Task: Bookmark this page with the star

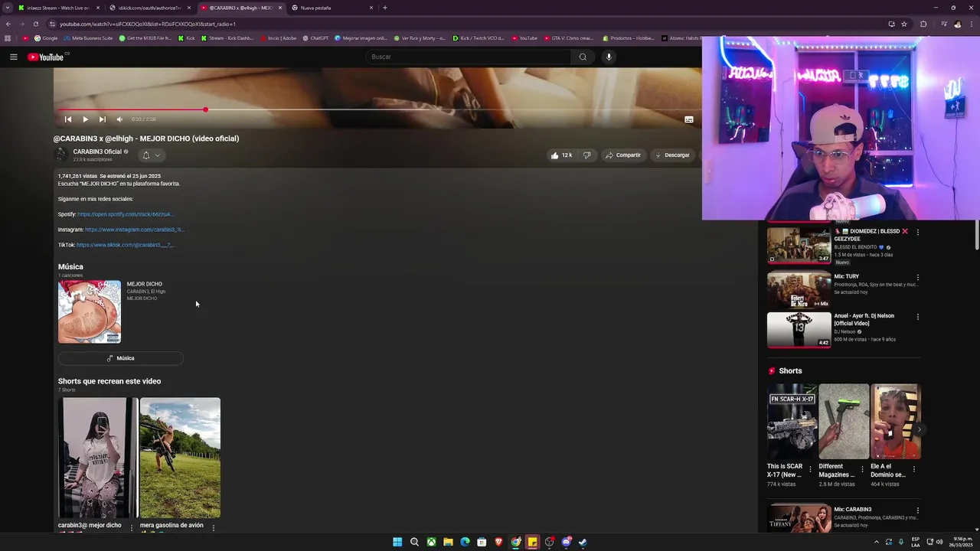Action: pos(903,24)
